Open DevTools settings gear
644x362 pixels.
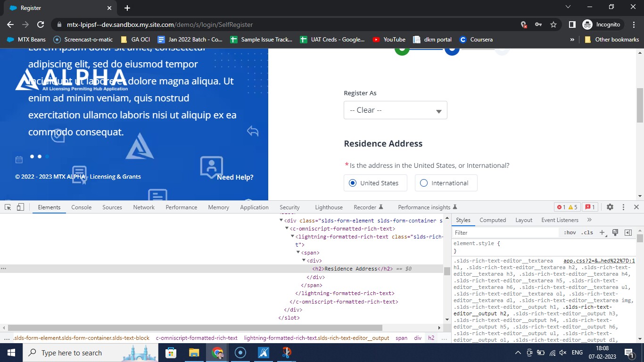tap(610, 207)
